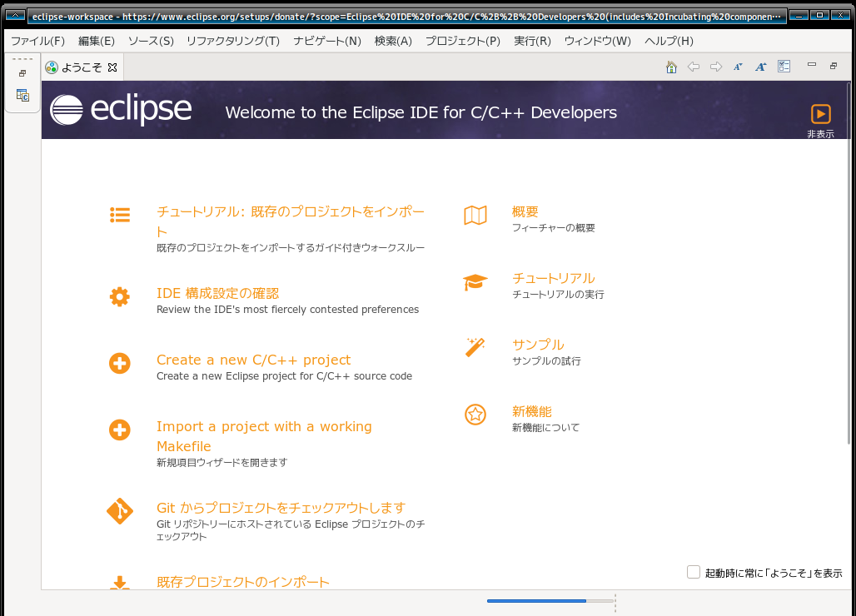The image size is (856, 616).
Task: Restore the Welcome view pane
Action: (834, 66)
